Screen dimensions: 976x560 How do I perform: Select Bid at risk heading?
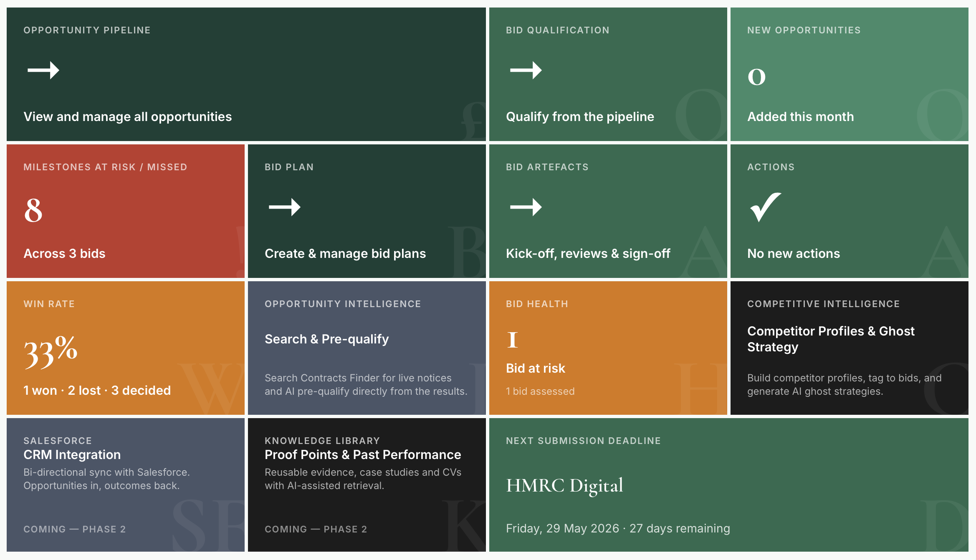click(x=536, y=368)
